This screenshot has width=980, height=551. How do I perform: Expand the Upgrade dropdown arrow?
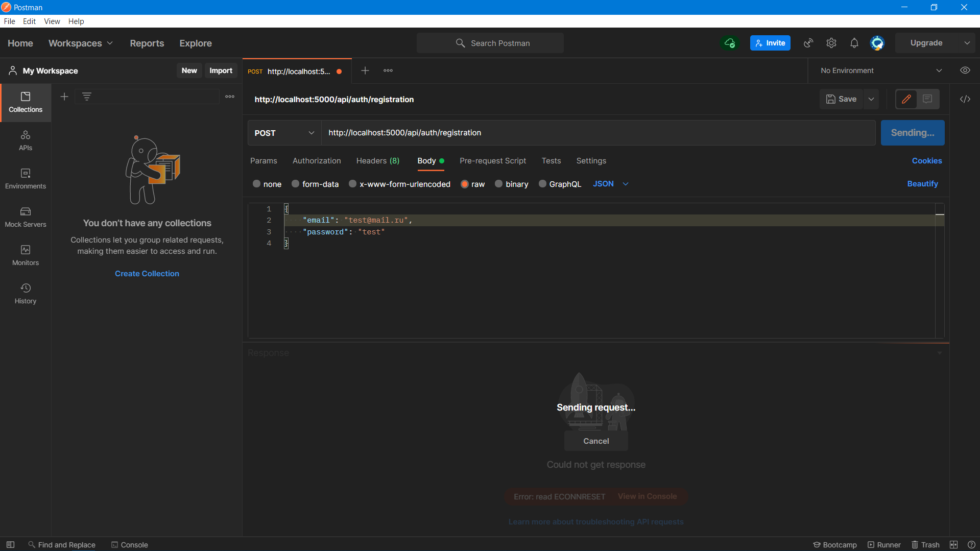pyautogui.click(x=967, y=43)
